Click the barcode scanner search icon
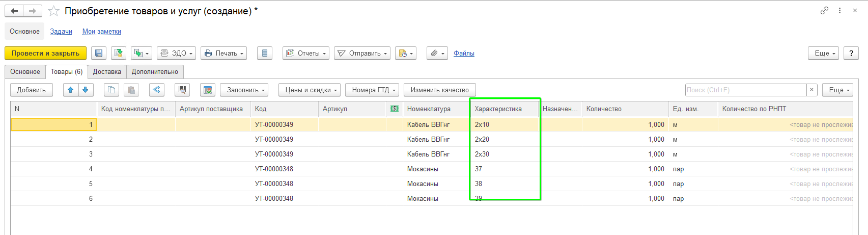Image resolution: width=868 pixels, height=235 pixels. tap(182, 90)
